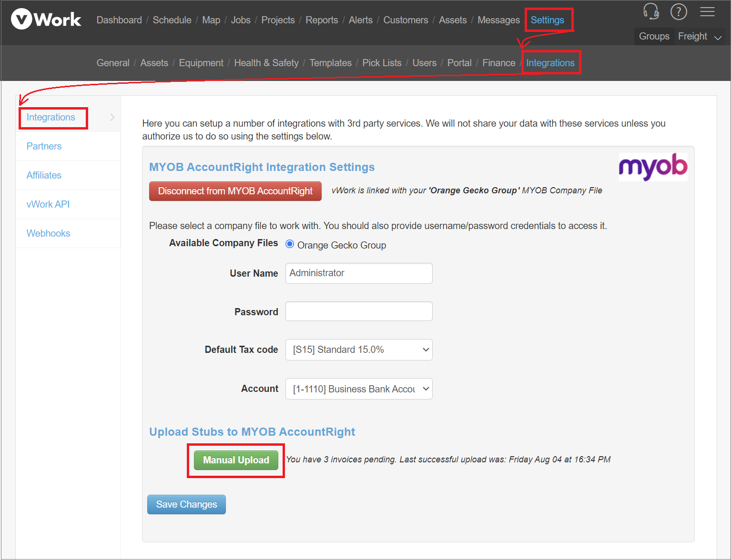The image size is (731, 560).
Task: Open the Portal settings tab
Action: [x=459, y=63]
